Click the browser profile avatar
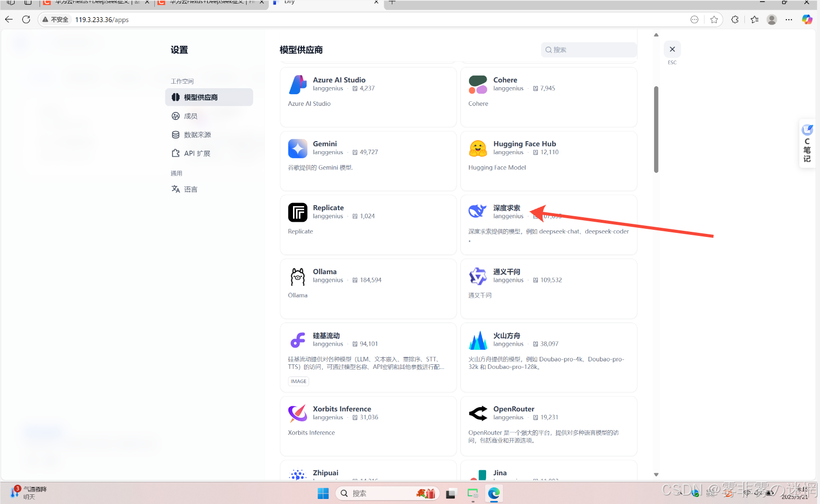Viewport: 820px width, 504px height. point(772,20)
